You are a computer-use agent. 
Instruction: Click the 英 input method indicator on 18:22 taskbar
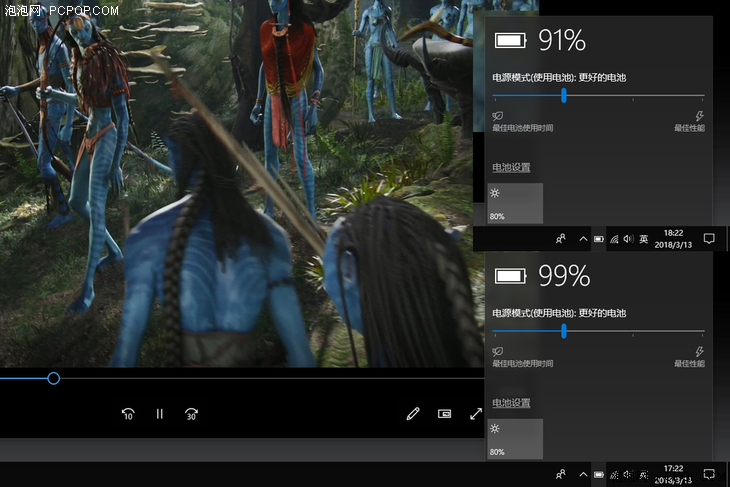coord(644,239)
